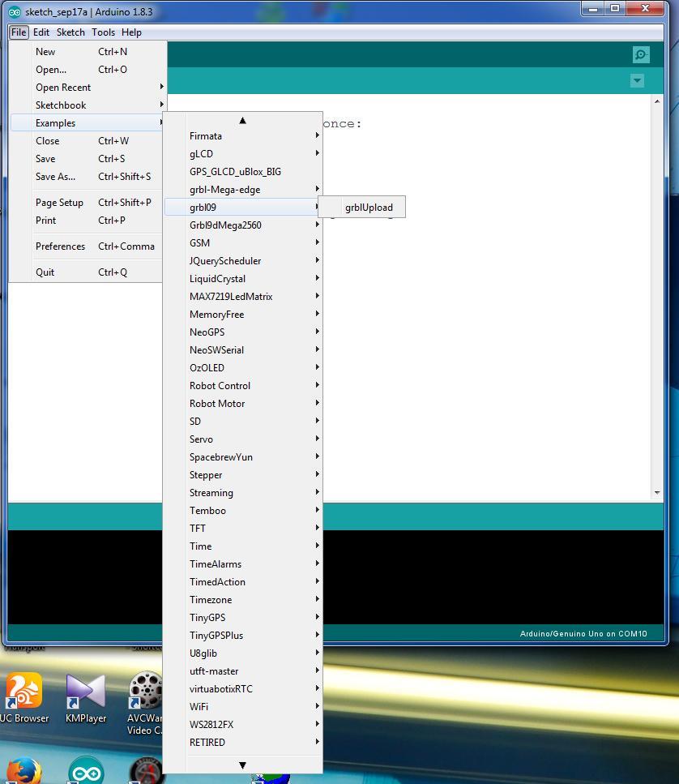This screenshot has width=679, height=784.
Task: Open the Arduino desktop shortcut icon
Action: click(x=86, y=770)
